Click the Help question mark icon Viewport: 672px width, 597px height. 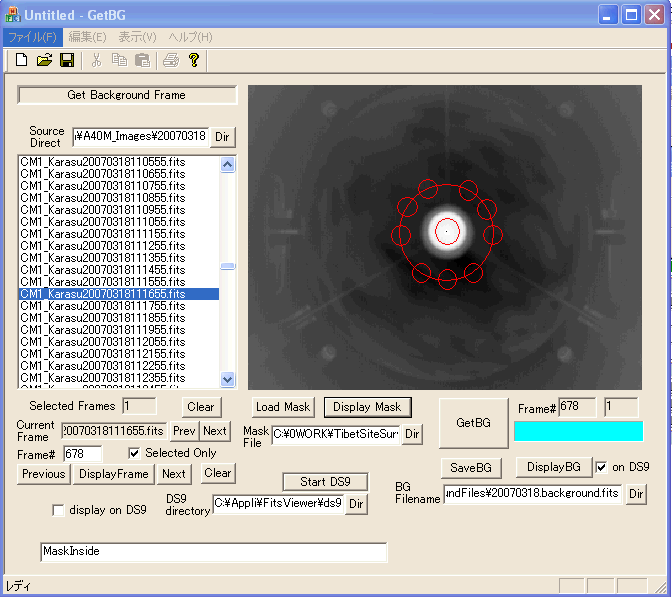[x=194, y=60]
